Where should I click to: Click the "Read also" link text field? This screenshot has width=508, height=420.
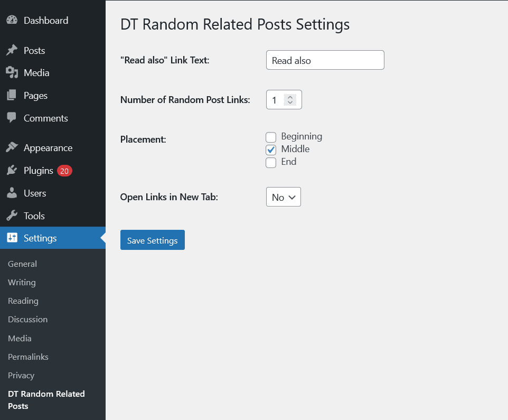pyautogui.click(x=325, y=60)
